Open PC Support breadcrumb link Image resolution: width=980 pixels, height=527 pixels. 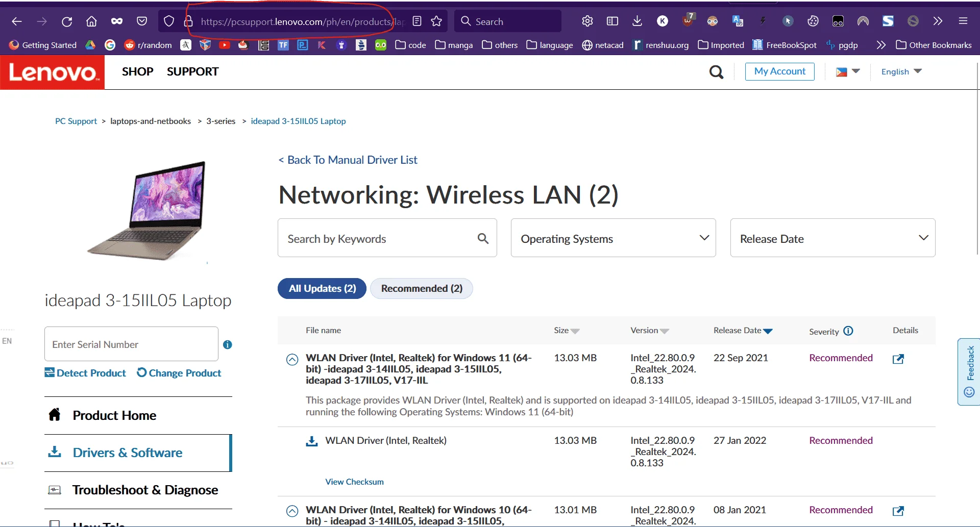(x=76, y=121)
